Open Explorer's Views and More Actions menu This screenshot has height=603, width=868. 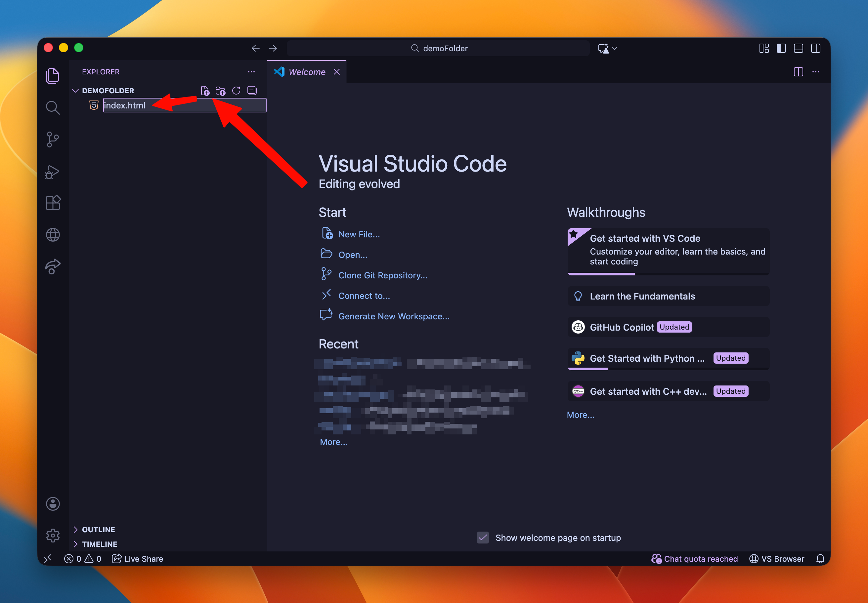[x=251, y=72]
